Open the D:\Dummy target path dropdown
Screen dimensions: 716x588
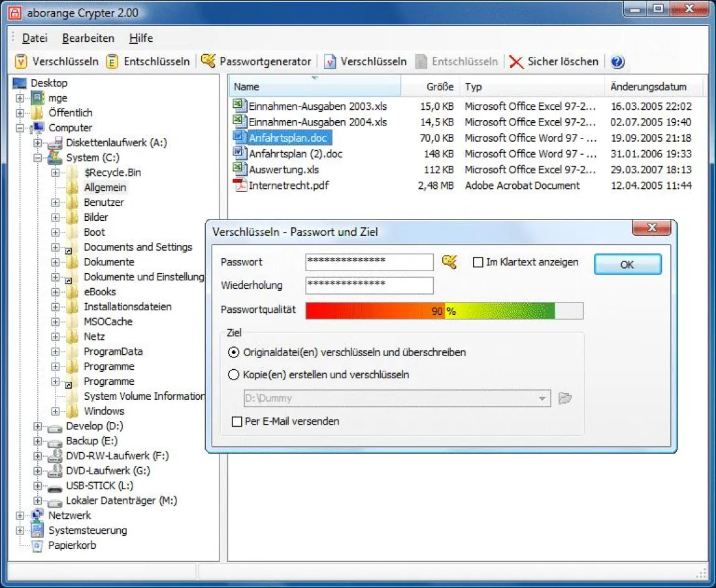[x=542, y=398]
